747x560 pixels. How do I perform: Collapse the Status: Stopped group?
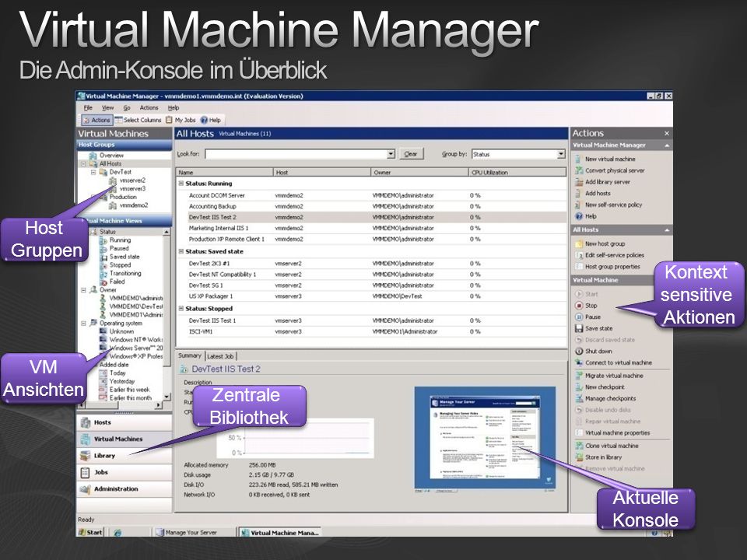[181, 309]
